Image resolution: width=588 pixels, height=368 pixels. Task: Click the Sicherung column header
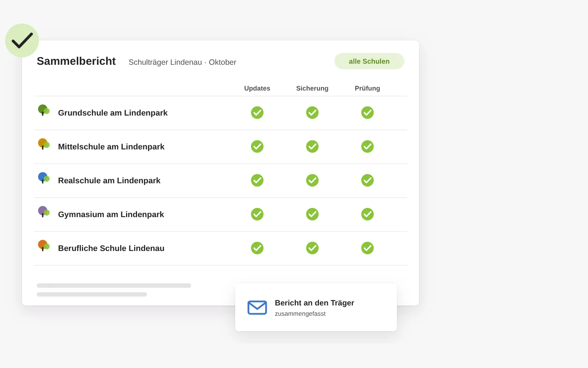[x=312, y=88]
